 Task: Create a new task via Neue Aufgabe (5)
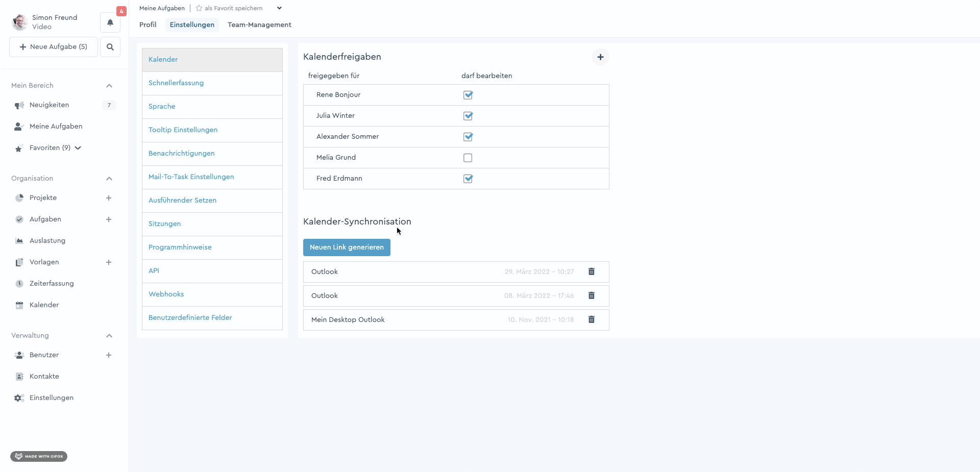tap(54, 47)
